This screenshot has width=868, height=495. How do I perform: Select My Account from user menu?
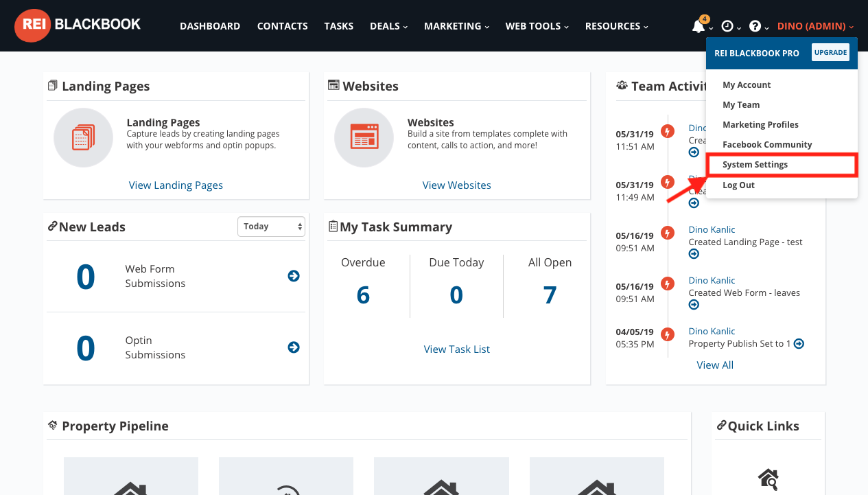(747, 85)
